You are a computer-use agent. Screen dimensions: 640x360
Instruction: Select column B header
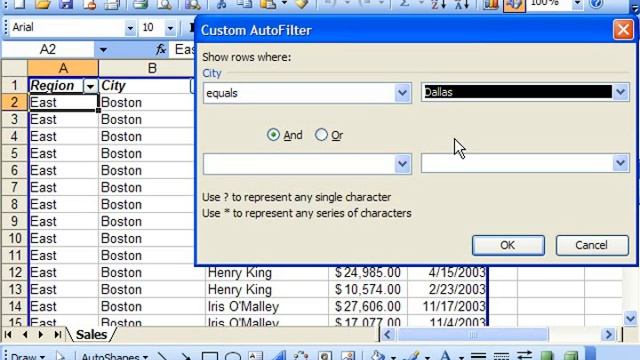tap(152, 68)
